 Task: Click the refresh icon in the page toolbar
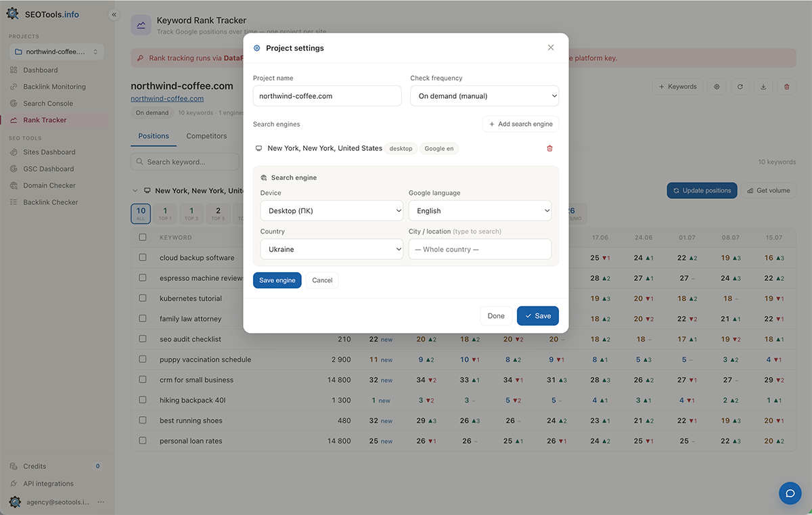740,87
